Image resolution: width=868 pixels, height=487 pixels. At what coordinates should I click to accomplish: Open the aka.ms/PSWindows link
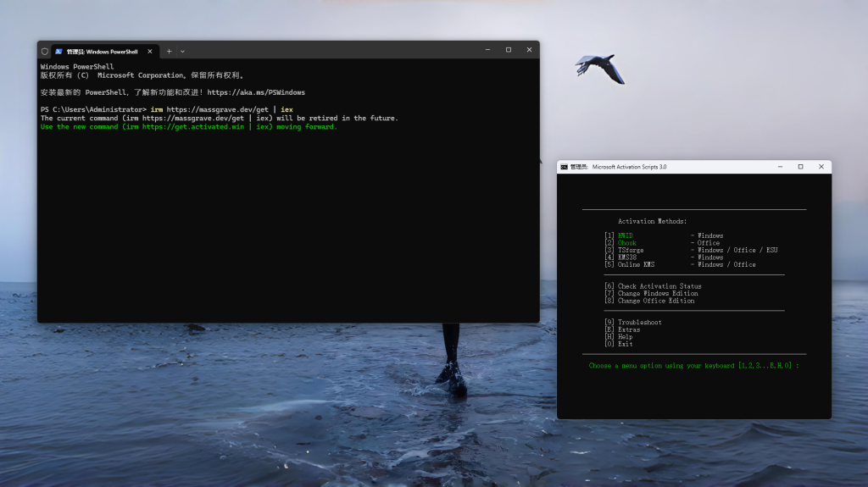[256, 92]
